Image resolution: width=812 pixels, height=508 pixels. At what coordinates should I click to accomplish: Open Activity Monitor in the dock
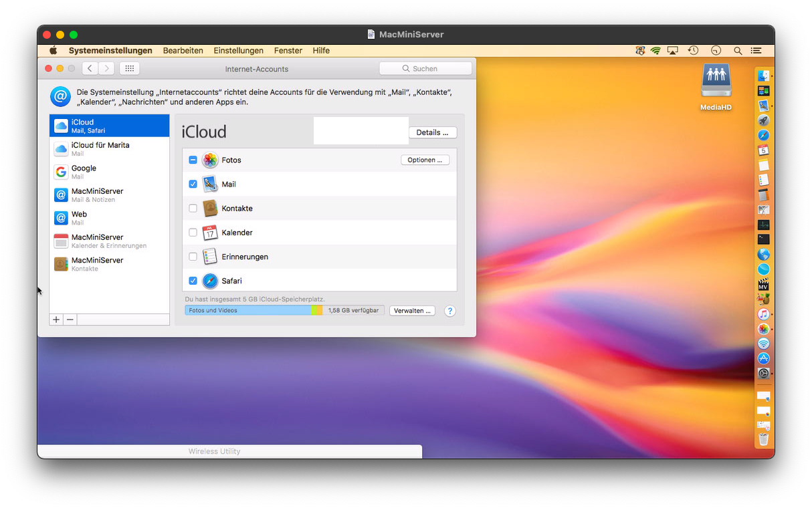coord(763,225)
